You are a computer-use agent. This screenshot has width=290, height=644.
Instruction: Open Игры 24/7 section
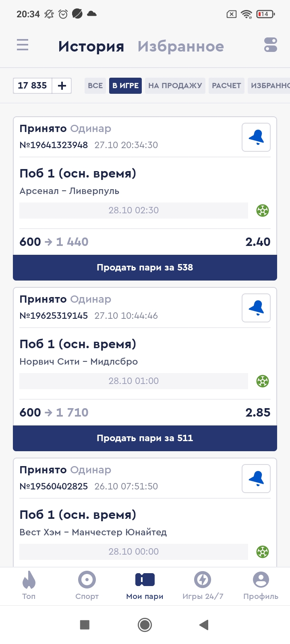[x=203, y=586]
